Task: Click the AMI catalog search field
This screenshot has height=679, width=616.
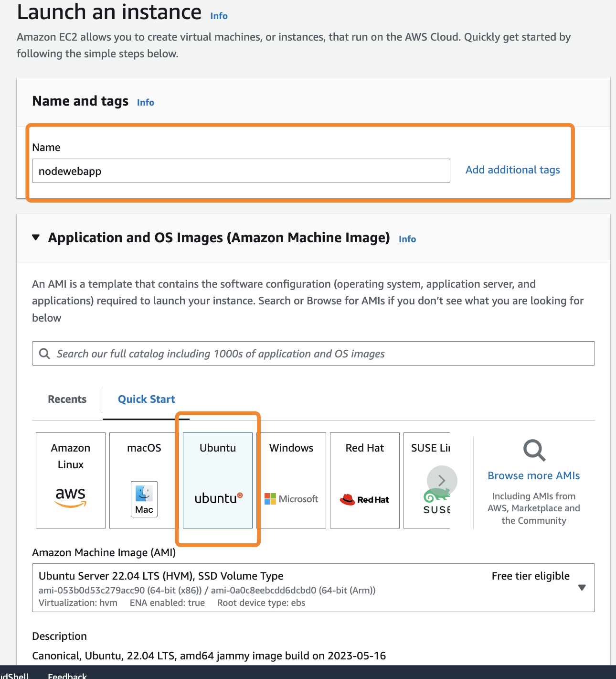Action: tap(320, 354)
